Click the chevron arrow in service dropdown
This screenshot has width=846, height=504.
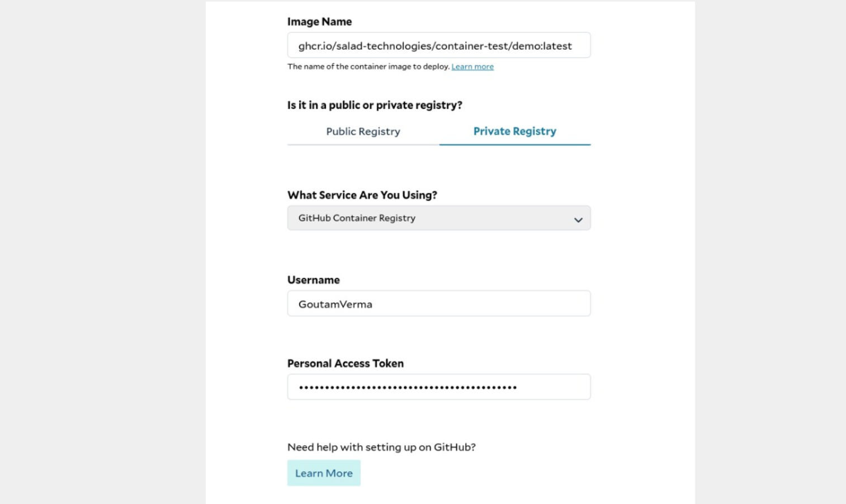coord(578,220)
